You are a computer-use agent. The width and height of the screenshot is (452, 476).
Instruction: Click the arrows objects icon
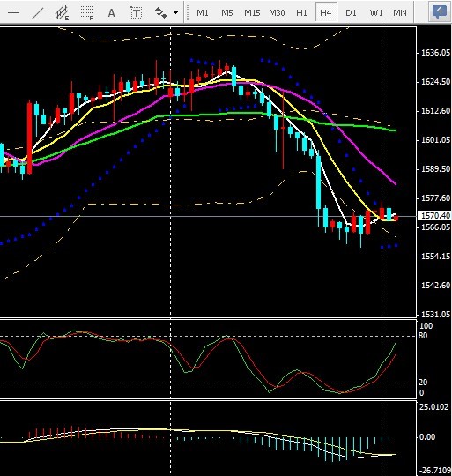161,12
